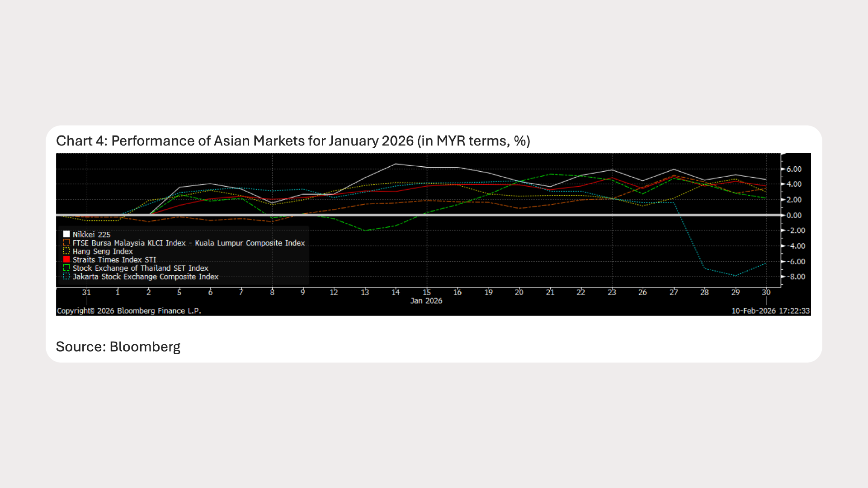868x488 pixels.
Task: Select Stock Exchange of Thailand SET label
Action: coord(140,268)
